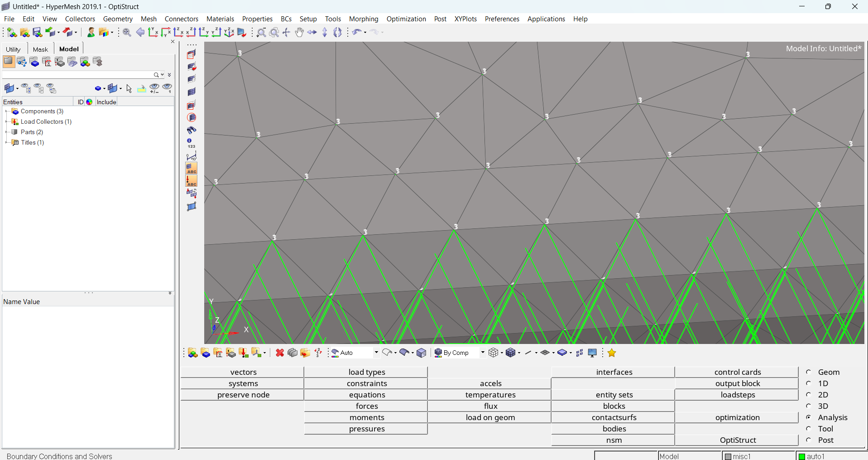Select the Analysis page radio button
Screen dimensions: 868x460
coord(809,417)
